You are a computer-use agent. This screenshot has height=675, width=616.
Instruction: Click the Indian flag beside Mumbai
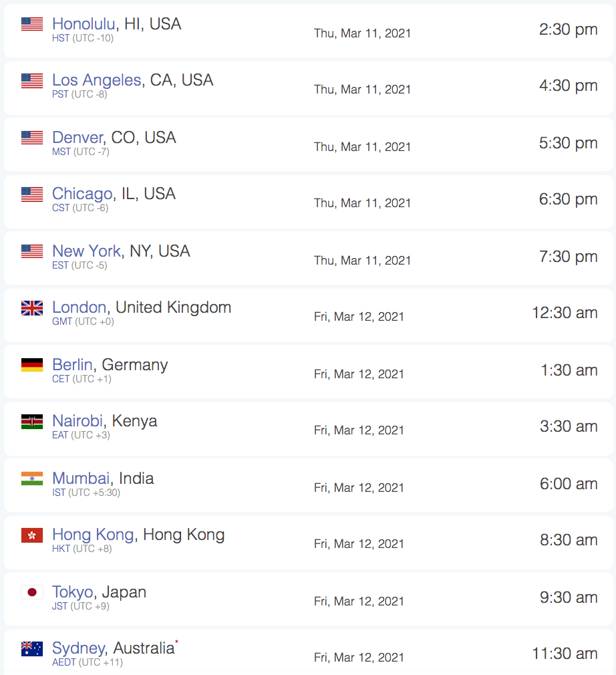coord(32,479)
